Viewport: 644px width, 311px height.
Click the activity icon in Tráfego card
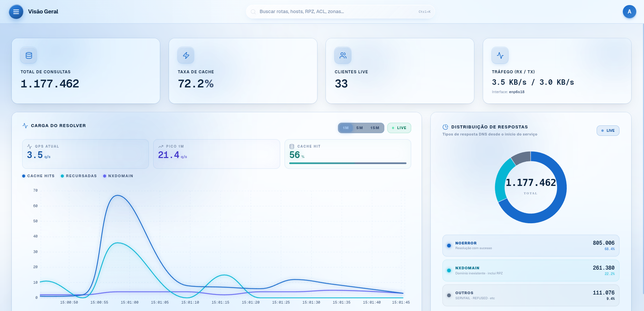[500, 55]
